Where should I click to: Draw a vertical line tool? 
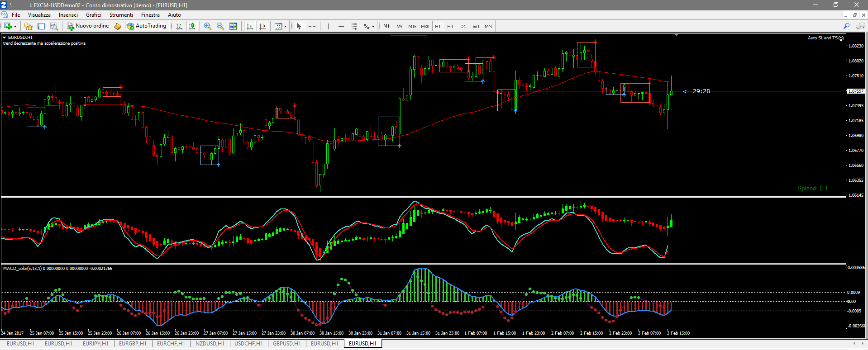point(328,26)
